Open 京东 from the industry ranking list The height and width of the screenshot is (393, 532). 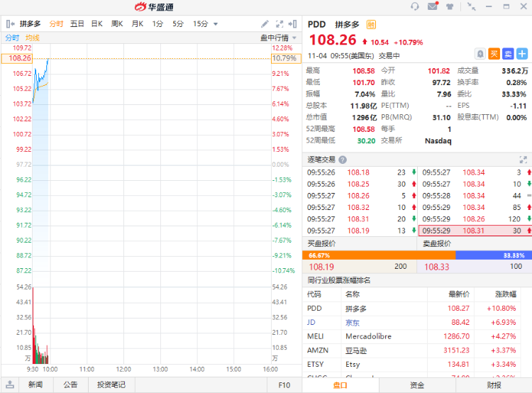[x=353, y=322]
